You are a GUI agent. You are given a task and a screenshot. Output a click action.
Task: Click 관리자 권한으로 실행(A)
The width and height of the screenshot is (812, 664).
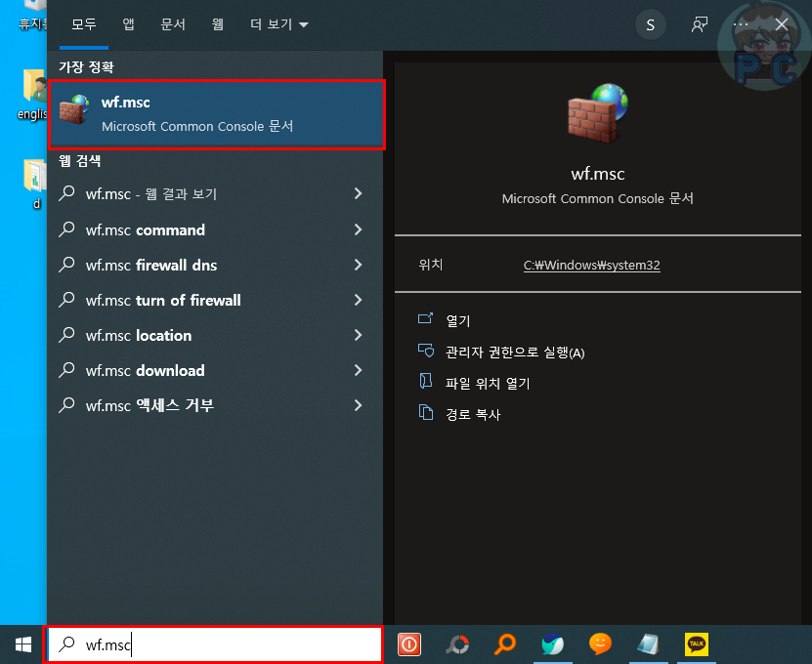(515, 353)
